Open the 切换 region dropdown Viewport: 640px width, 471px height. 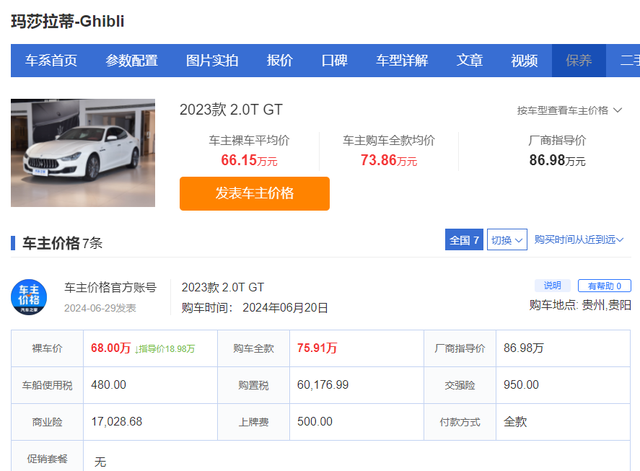(507, 240)
